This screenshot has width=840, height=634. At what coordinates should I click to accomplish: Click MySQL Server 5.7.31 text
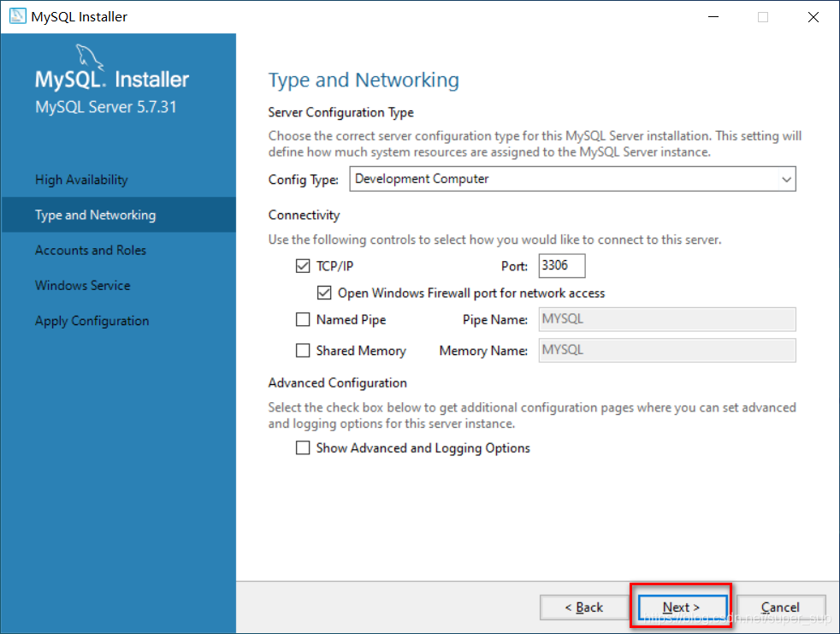pyautogui.click(x=106, y=107)
